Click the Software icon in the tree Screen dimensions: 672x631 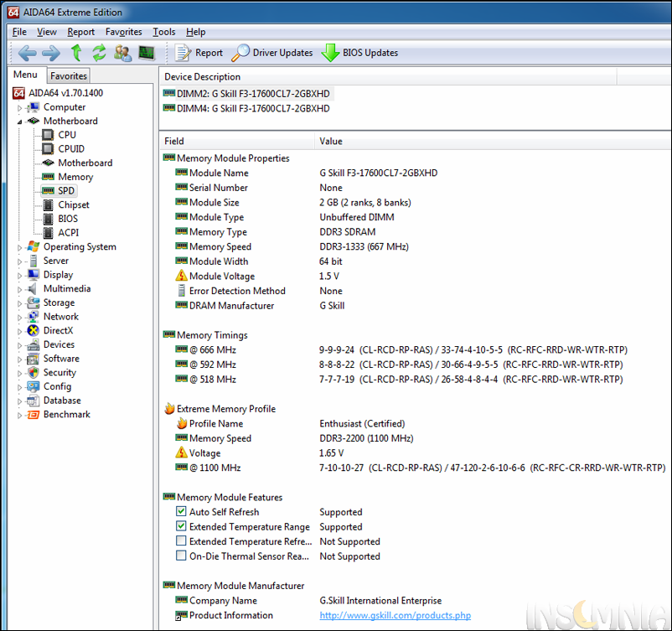33,359
